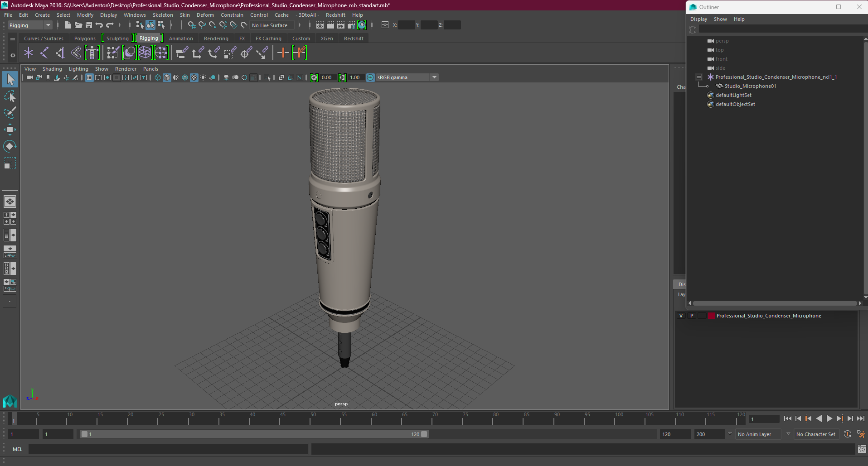This screenshot has width=868, height=466.
Task: Play the animation forwards
Action: click(829, 419)
